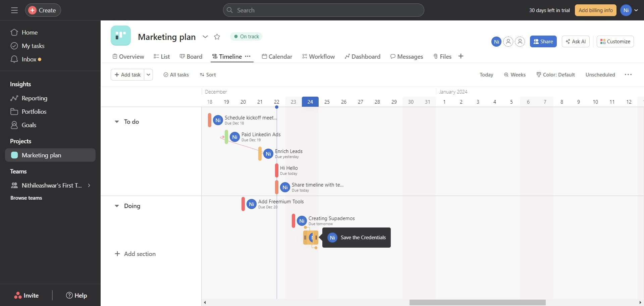Collapse the To do section
The image size is (644, 306).
point(116,121)
